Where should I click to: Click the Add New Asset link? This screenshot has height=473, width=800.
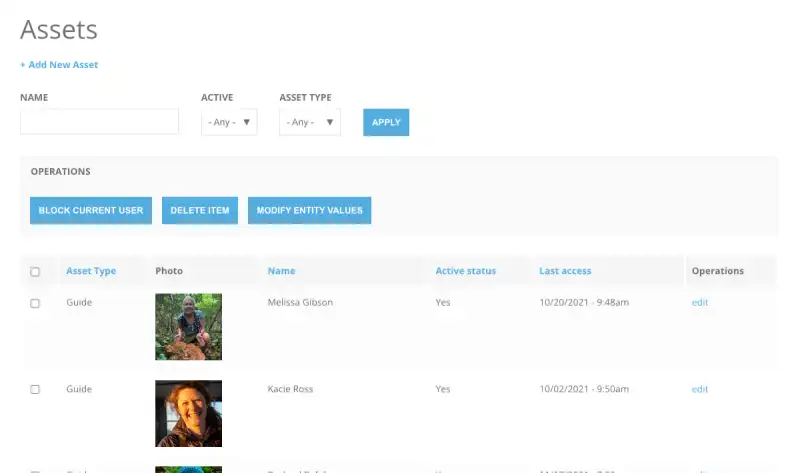point(59,65)
